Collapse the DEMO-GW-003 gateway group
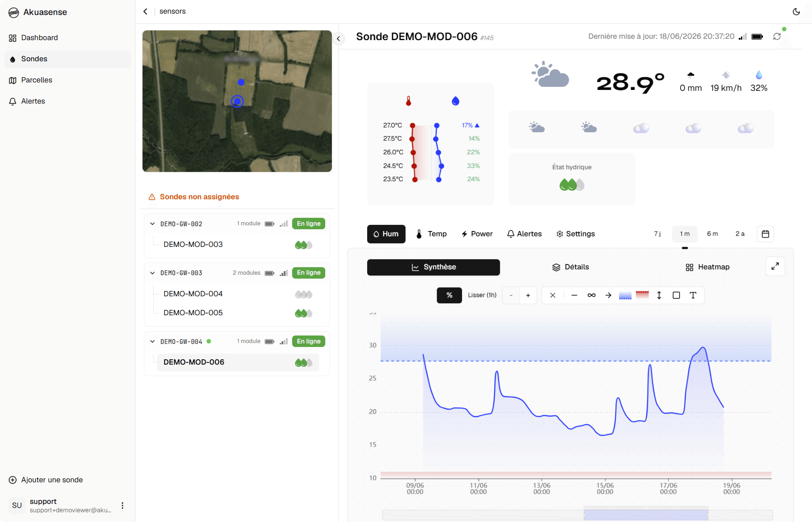 [x=152, y=273]
